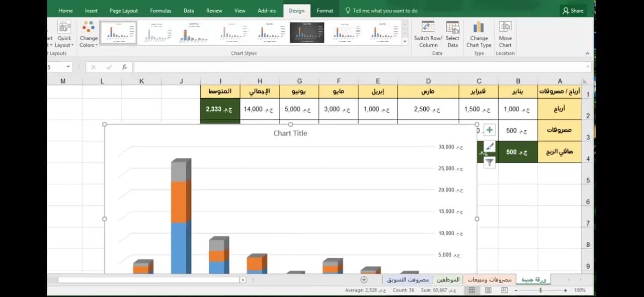Switch to Page Break Preview view

[x=504, y=290]
